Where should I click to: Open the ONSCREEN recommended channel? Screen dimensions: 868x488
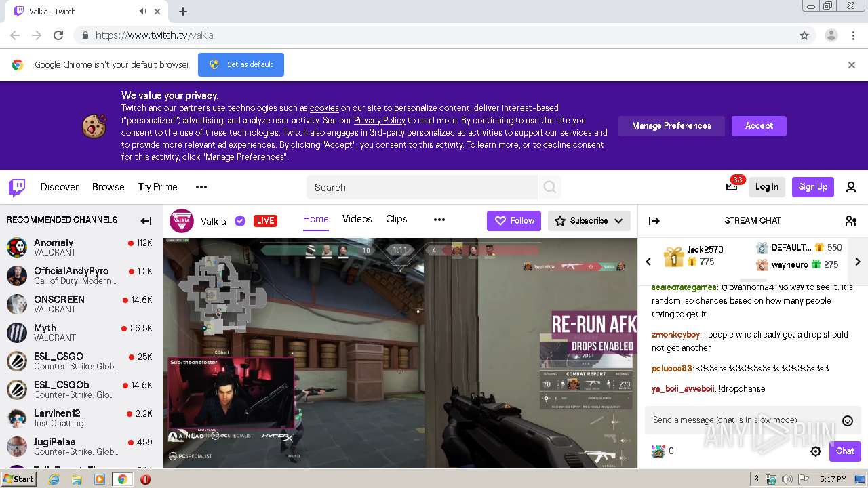[80, 304]
